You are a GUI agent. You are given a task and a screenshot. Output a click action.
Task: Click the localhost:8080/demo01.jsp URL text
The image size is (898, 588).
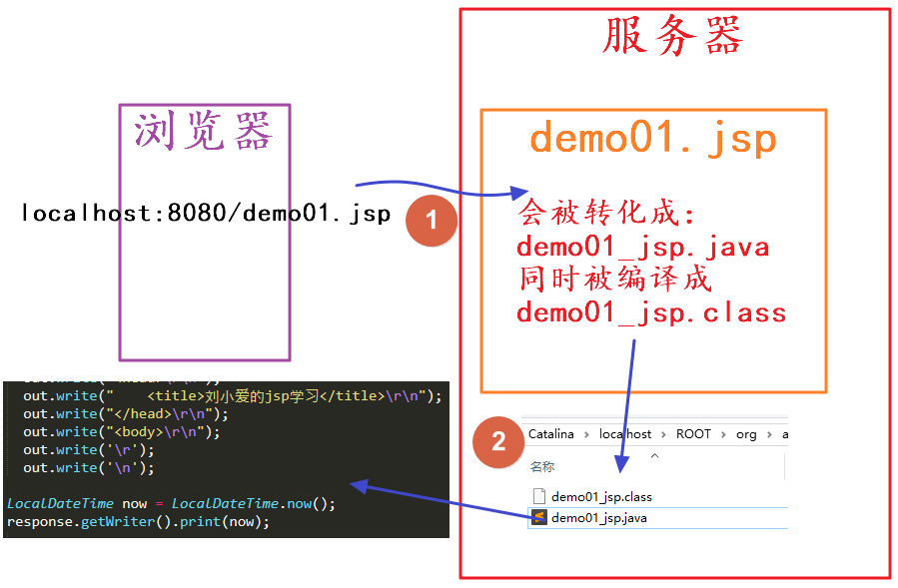(x=206, y=213)
